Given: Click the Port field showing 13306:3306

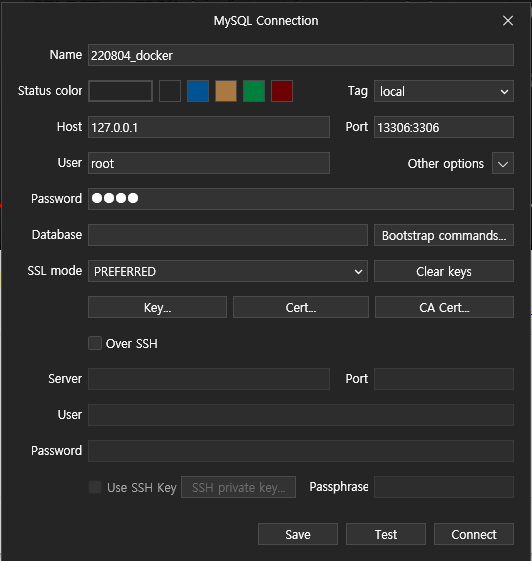Looking at the screenshot, I should coord(444,127).
